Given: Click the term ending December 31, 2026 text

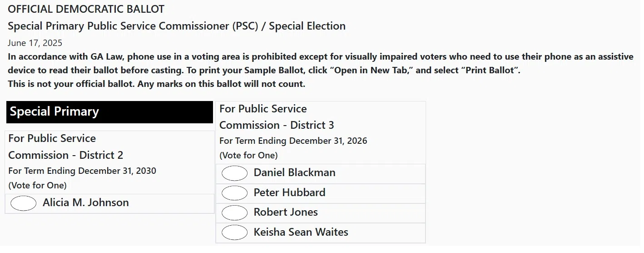Looking at the screenshot, I should point(293,141).
